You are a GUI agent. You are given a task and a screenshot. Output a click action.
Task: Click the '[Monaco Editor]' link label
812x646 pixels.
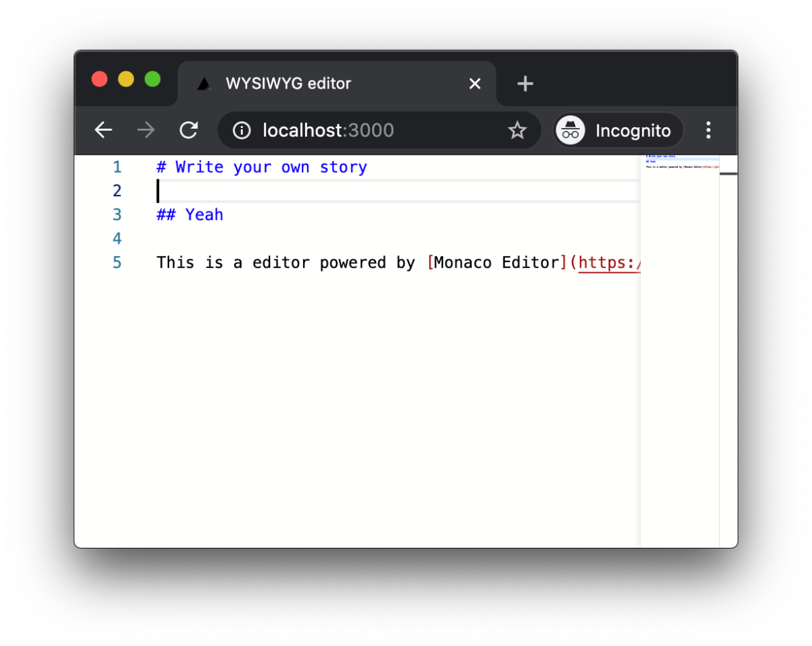click(x=497, y=263)
